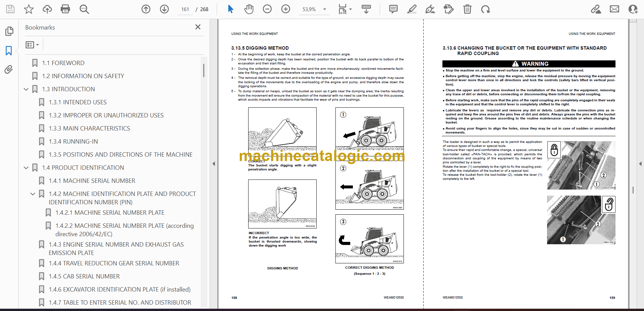Collapse the 1.4.2 MACHINE IDENTIFICATION PLATE bookmark

pyautogui.click(x=33, y=194)
